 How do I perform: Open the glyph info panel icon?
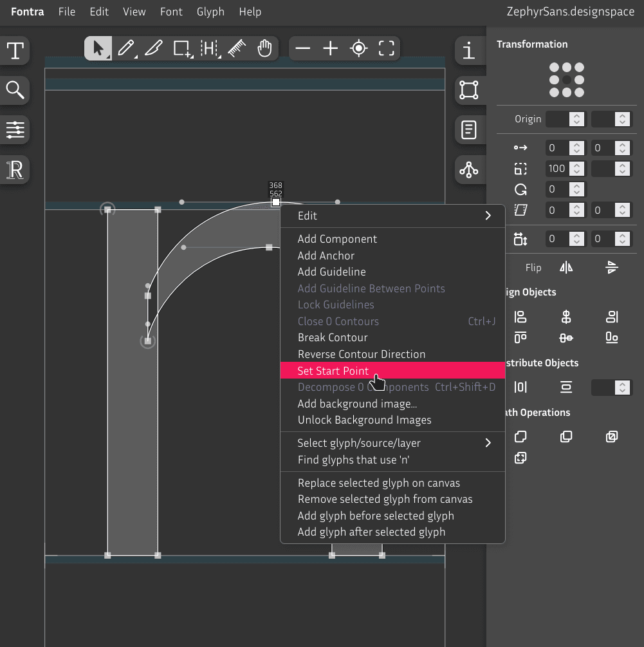[469, 51]
